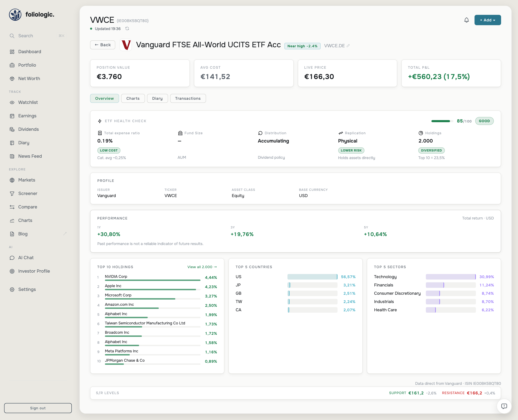518x420 pixels.
Task: Click Taiwan Semiconductor Manufacturing Co Ltd
Action: point(145,323)
